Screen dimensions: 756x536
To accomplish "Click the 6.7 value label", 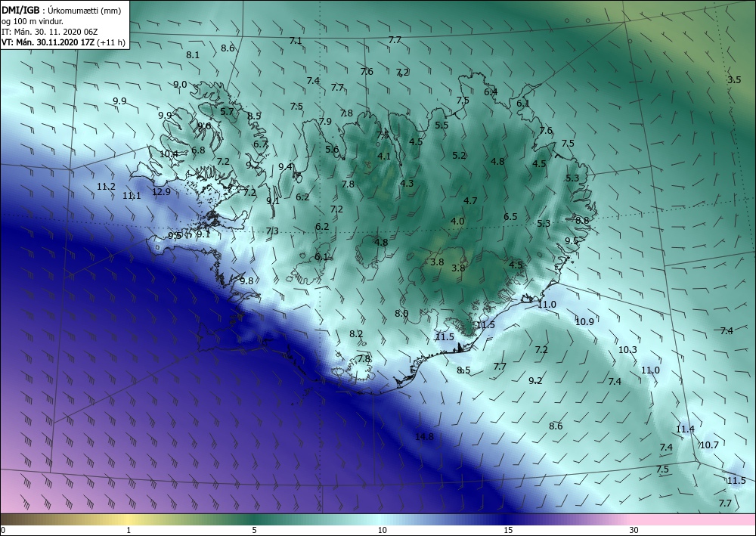I will (260, 144).
